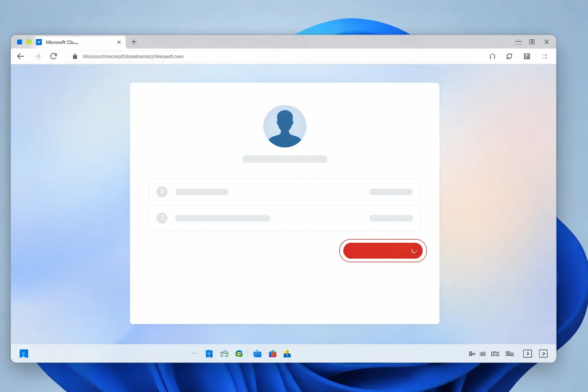Click the profile avatar picture
Viewport: 588px width, 392px height.
click(285, 126)
